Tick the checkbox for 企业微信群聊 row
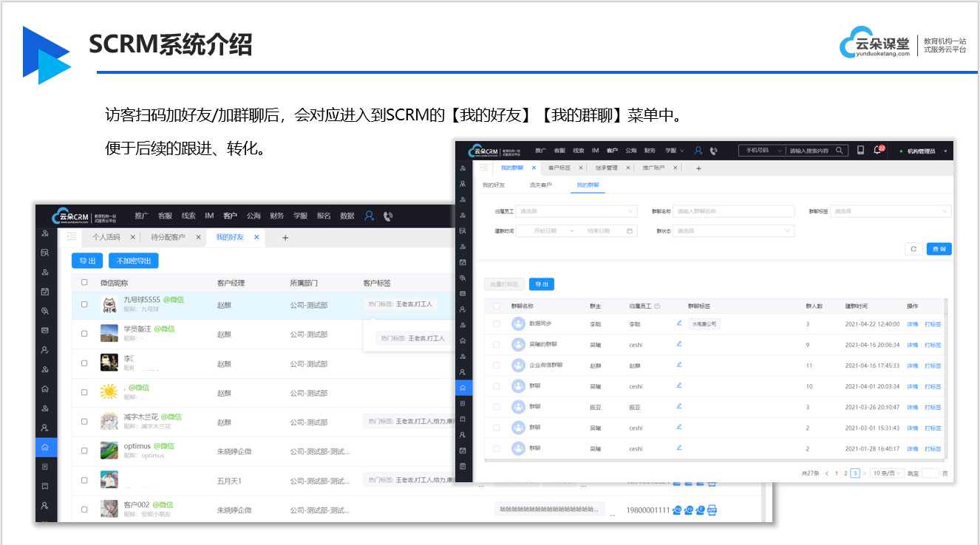The width and height of the screenshot is (980, 545). (497, 365)
